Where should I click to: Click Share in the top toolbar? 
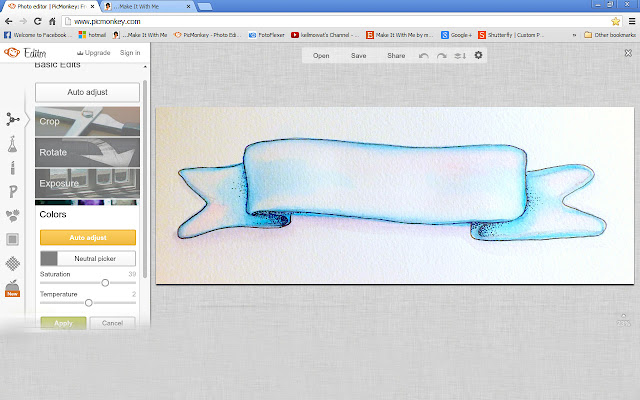pos(396,56)
